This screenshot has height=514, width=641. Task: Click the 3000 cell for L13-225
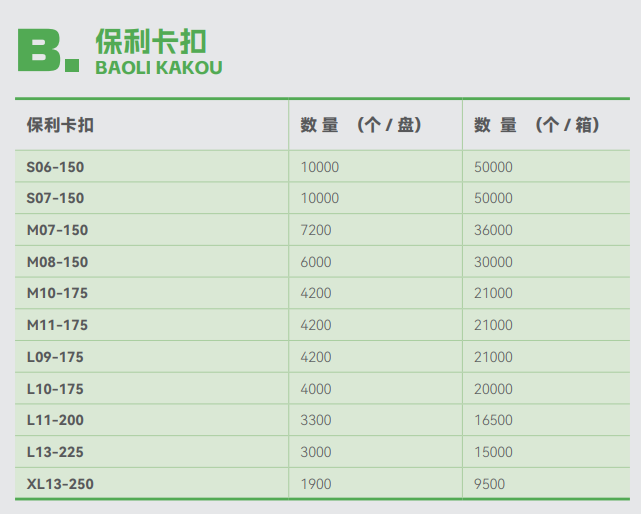tap(316, 452)
